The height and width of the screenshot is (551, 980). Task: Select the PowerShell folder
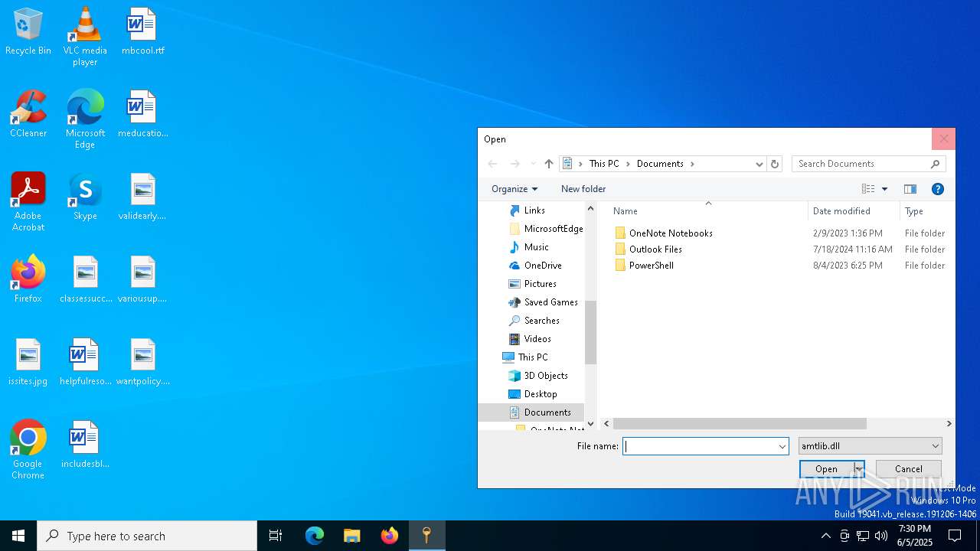[651, 266]
